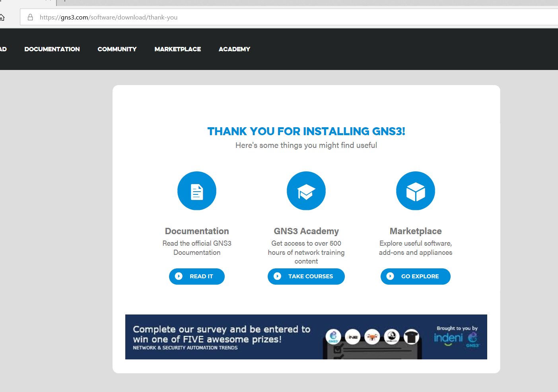The image size is (558, 392).
Task: Click the play arrow in READ IT button
Action: click(179, 276)
